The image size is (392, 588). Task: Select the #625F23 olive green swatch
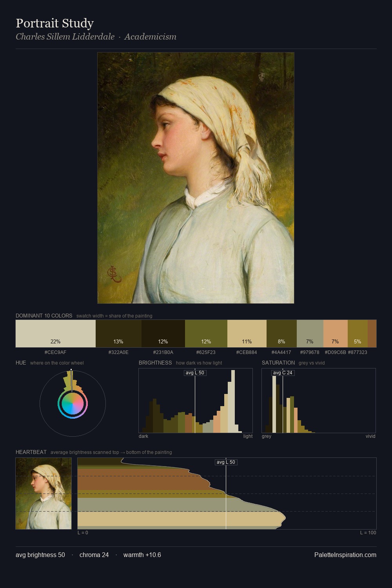point(206,334)
